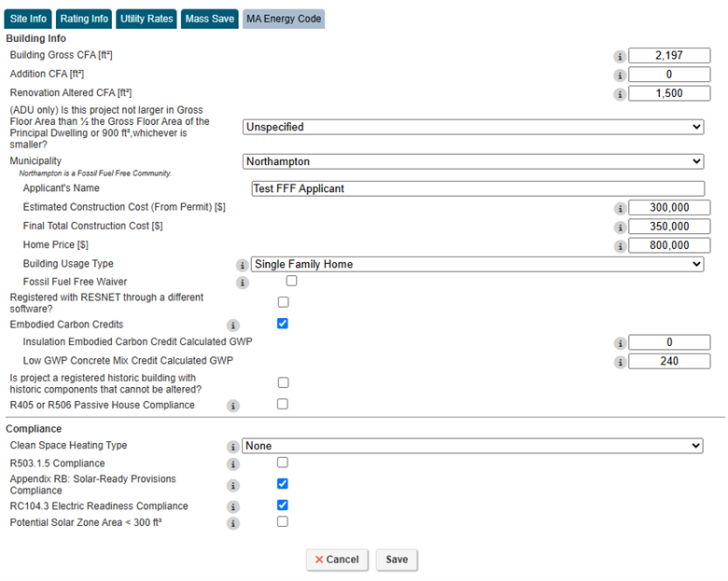Edit Insulation Embodied Carbon Credit GWP field
Image resolution: width=728 pixels, height=581 pixels.
669,342
